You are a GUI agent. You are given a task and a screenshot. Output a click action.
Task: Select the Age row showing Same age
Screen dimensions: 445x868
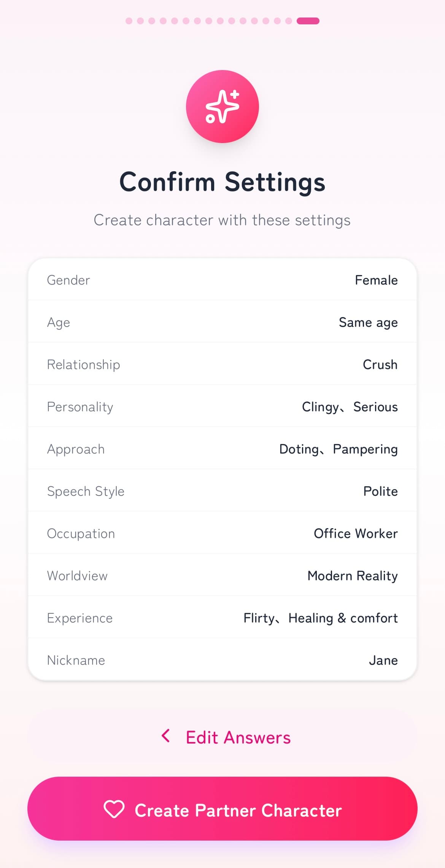click(222, 322)
